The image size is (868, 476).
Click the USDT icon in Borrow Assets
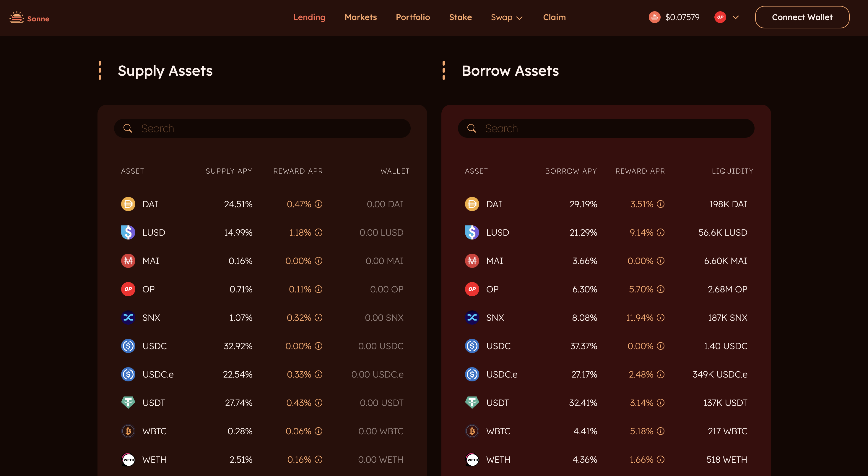472,402
